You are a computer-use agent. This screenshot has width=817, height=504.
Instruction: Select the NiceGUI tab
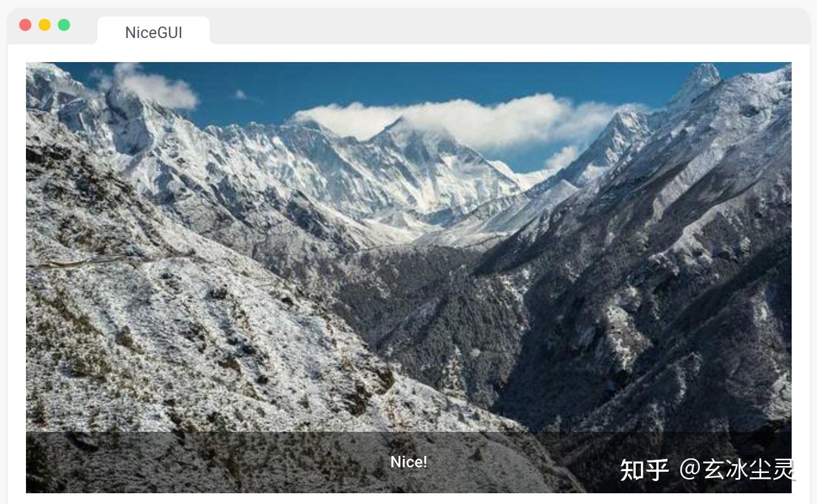click(154, 32)
